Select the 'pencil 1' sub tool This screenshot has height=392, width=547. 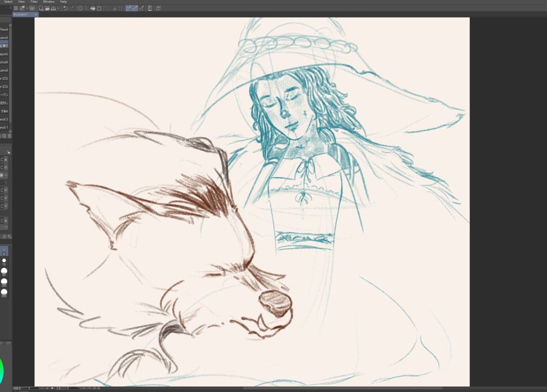coord(4,127)
